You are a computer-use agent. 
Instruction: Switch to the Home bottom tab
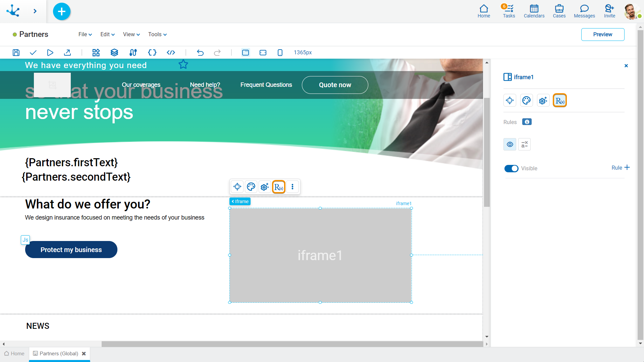pos(14,354)
